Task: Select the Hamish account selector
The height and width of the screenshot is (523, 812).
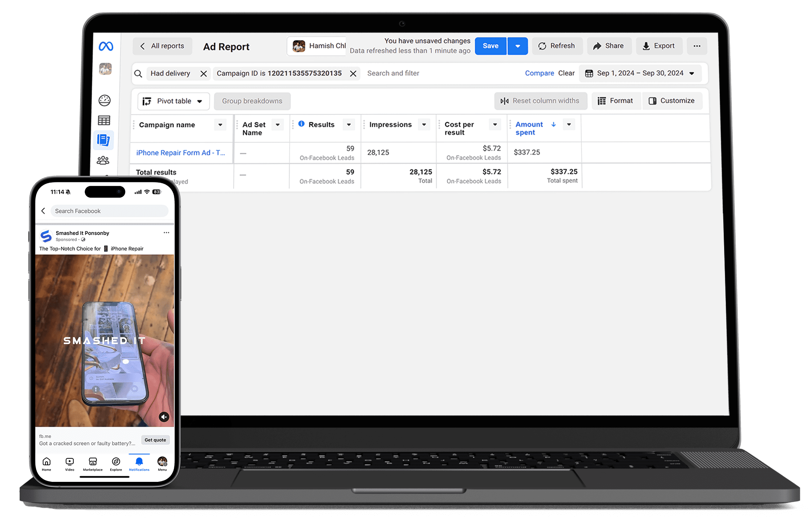Action: pyautogui.click(x=317, y=46)
